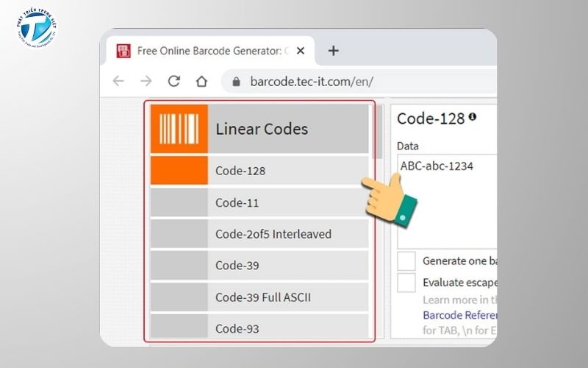Tick the 'Evaluate escape' checkbox
The width and height of the screenshot is (588, 368).
(x=406, y=282)
